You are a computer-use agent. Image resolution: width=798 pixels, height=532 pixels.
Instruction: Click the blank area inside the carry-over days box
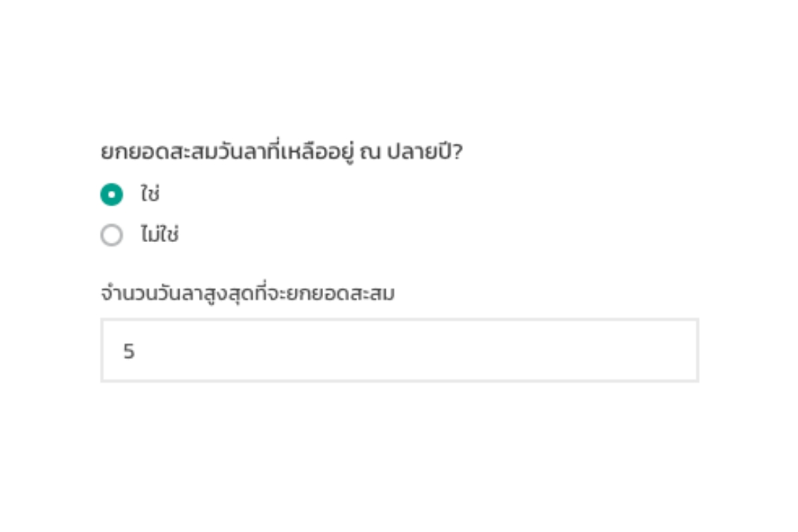pyautogui.click(x=465, y=350)
